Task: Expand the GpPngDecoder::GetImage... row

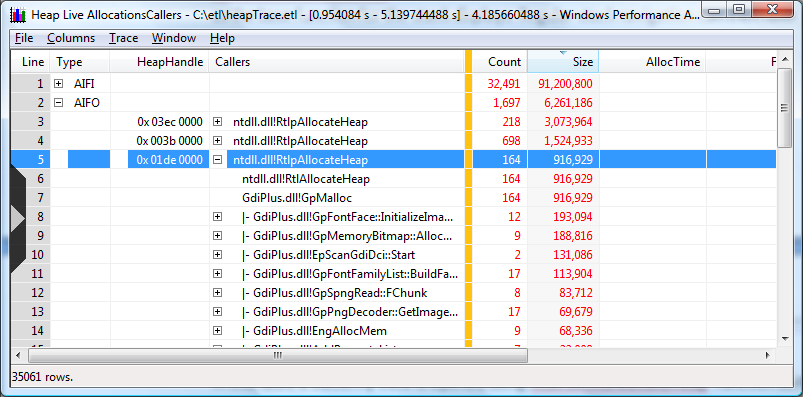Action: [218, 311]
